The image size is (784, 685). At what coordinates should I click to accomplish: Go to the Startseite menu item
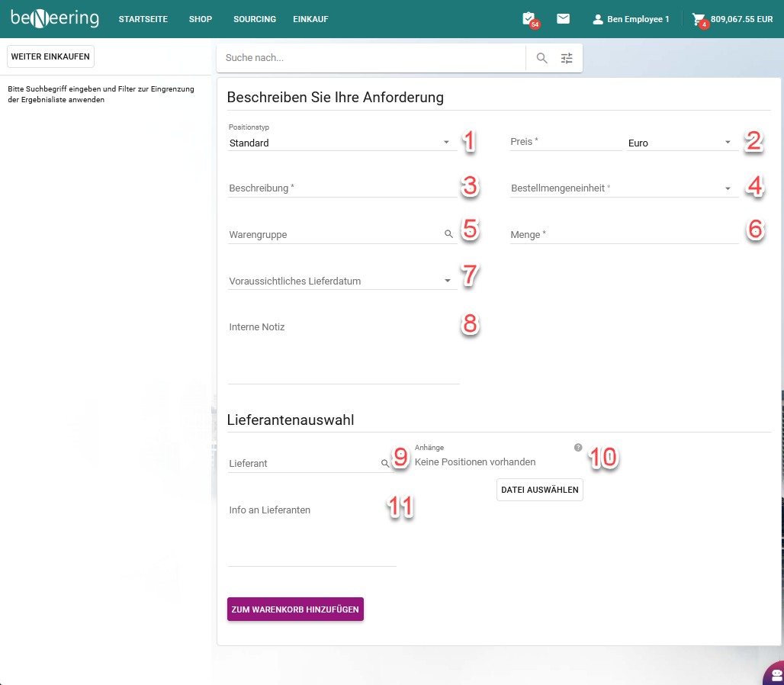point(143,19)
